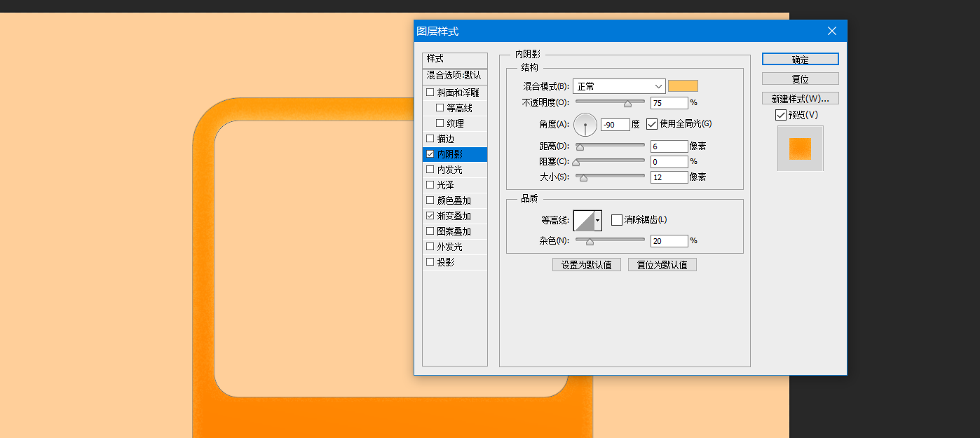Click the angle dial control
980x438 pixels.
click(585, 125)
